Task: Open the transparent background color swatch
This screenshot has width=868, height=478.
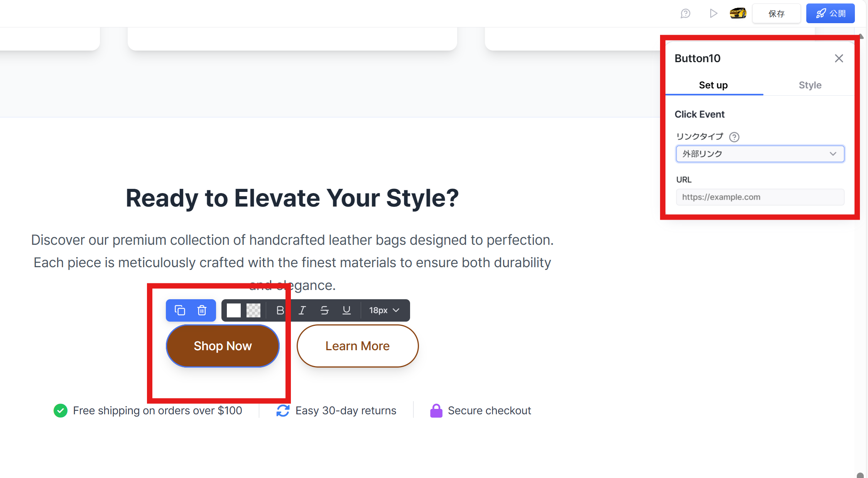Action: (x=253, y=310)
